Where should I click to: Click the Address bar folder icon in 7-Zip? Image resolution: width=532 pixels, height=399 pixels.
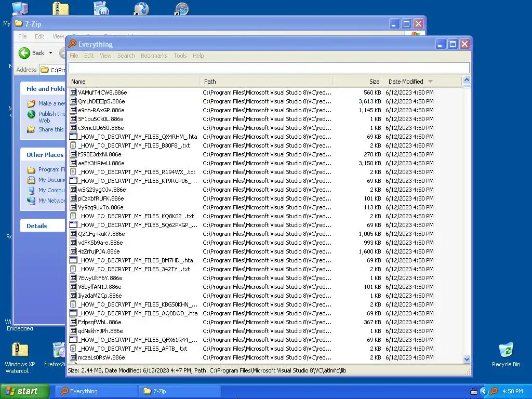click(44, 70)
